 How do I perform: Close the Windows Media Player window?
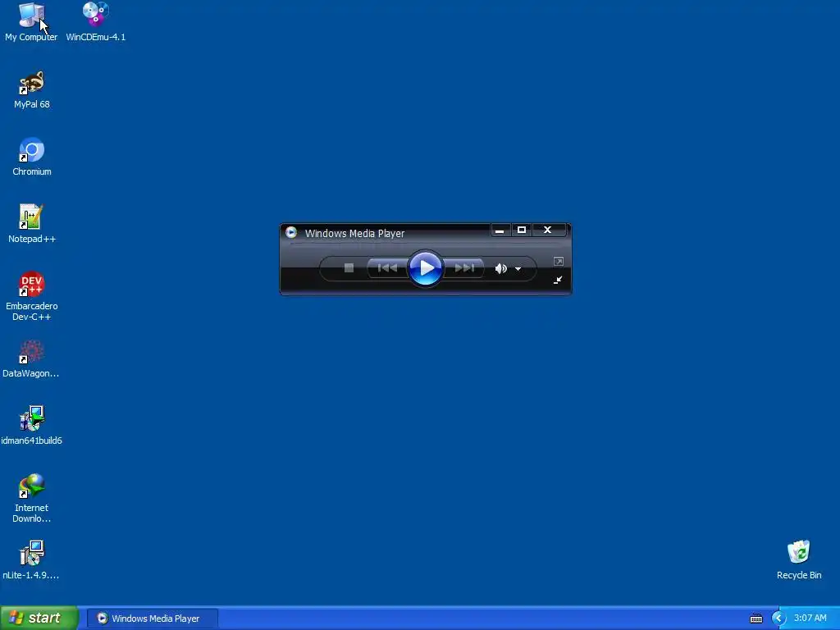point(547,231)
